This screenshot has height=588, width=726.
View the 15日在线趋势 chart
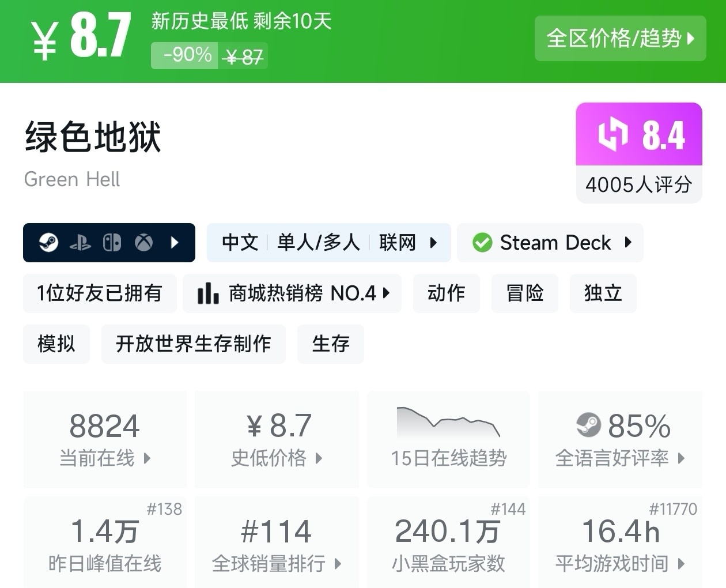click(449, 439)
